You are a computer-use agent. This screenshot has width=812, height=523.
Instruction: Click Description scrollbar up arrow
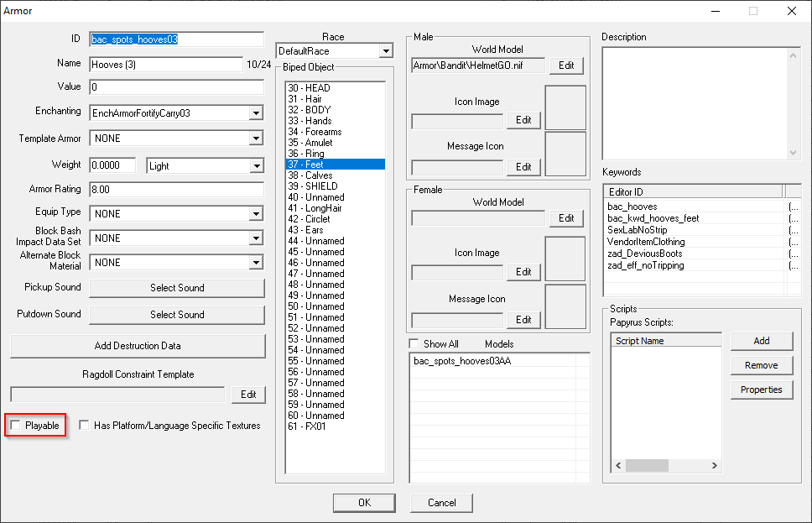click(x=793, y=55)
